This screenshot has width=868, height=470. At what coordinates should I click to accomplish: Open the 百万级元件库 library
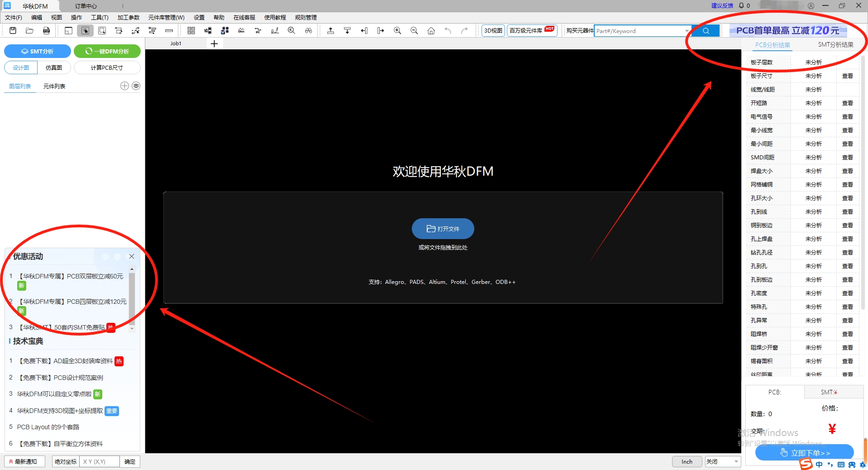click(532, 30)
